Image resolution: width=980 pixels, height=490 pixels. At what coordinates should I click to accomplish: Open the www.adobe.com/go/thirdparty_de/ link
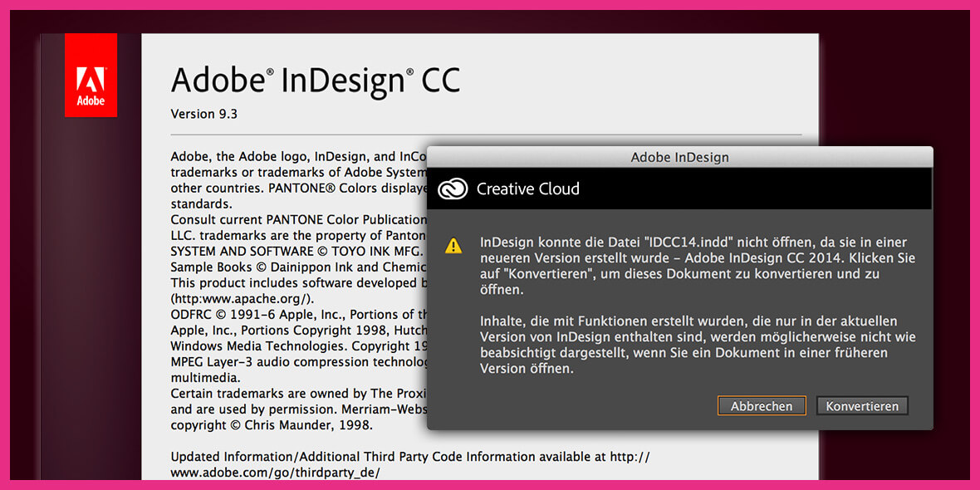(275, 473)
